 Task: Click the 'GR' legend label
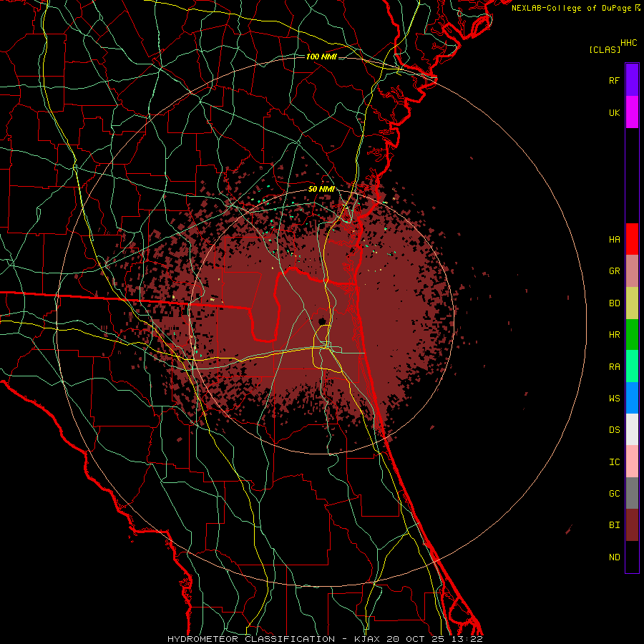click(x=614, y=271)
